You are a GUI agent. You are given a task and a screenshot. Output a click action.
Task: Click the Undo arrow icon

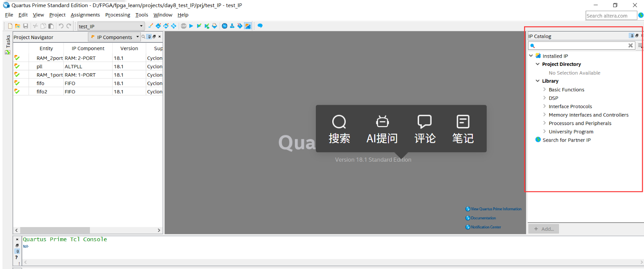[61, 26]
